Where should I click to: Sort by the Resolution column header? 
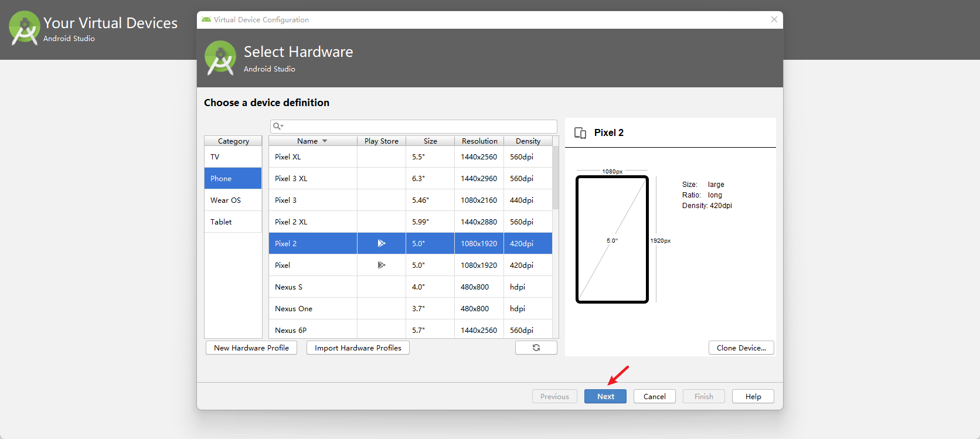pyautogui.click(x=479, y=141)
